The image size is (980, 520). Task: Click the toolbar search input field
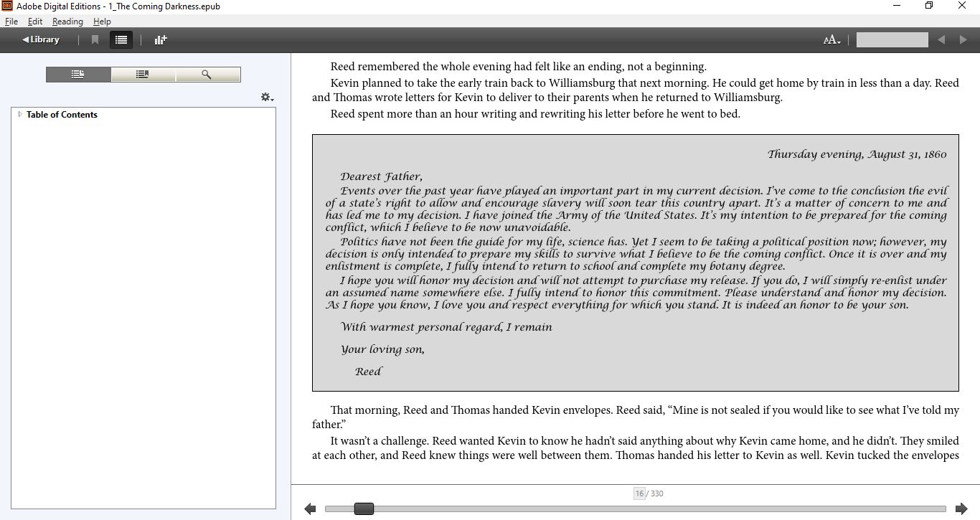click(x=892, y=40)
